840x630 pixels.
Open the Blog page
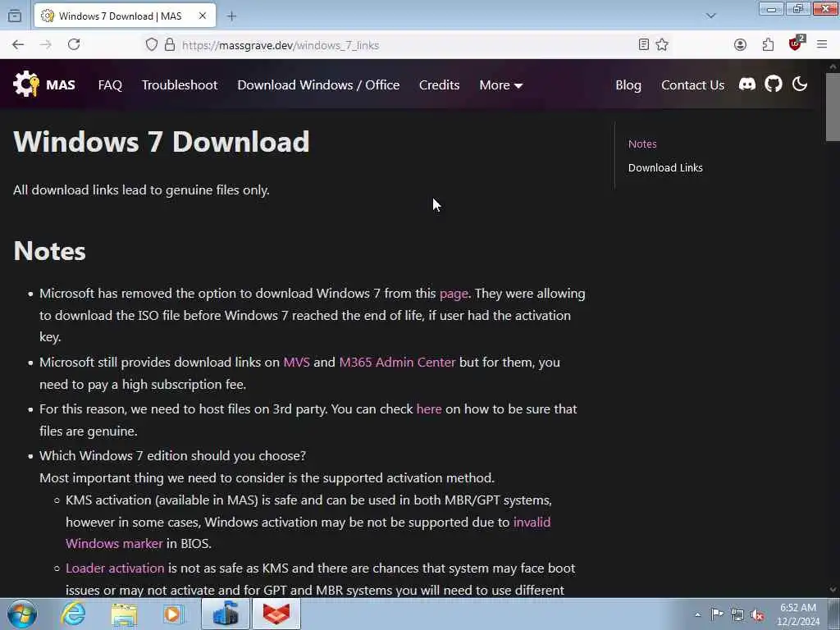(x=628, y=84)
